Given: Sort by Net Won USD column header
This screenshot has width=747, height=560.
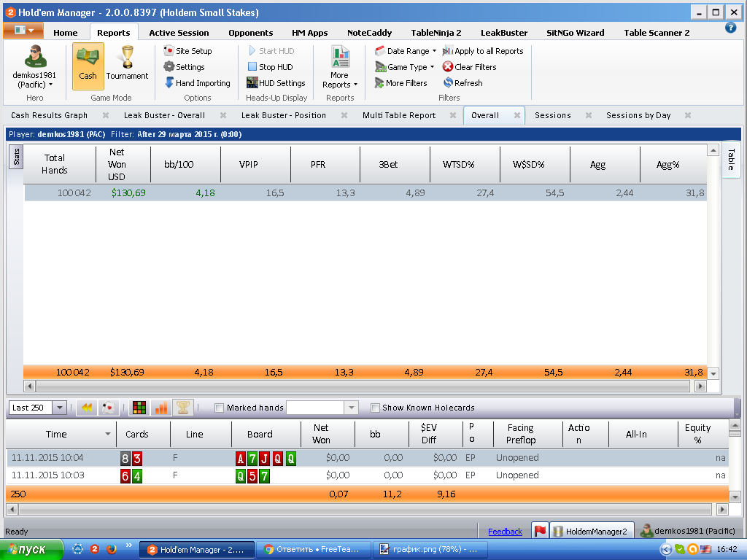Looking at the screenshot, I should [123, 164].
